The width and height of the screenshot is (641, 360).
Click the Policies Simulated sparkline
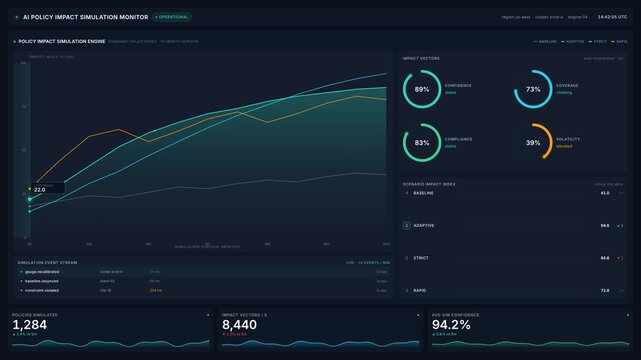[111, 344]
